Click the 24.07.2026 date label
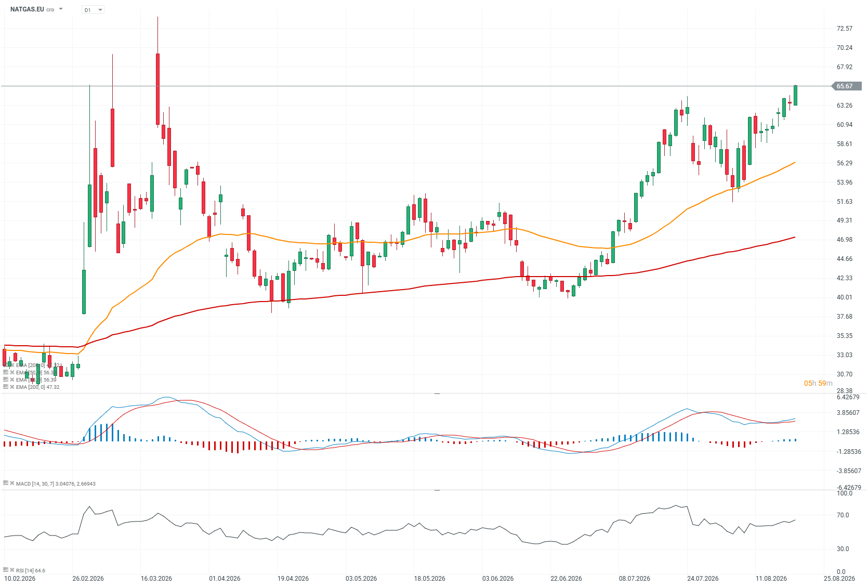The width and height of the screenshot is (868, 588). (x=703, y=579)
